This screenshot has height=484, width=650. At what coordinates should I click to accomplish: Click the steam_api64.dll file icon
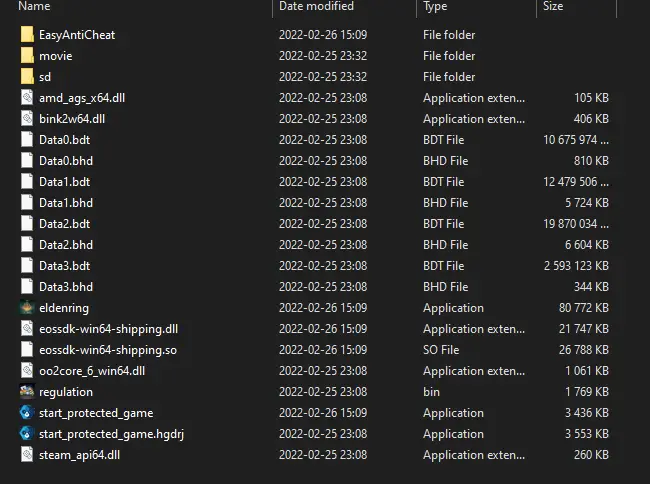click(27, 455)
